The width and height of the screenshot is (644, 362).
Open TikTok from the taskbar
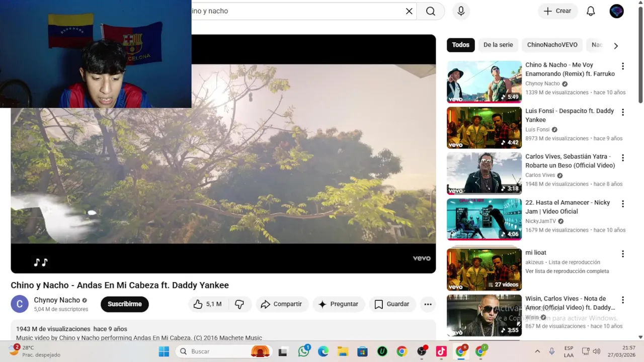pos(441,351)
